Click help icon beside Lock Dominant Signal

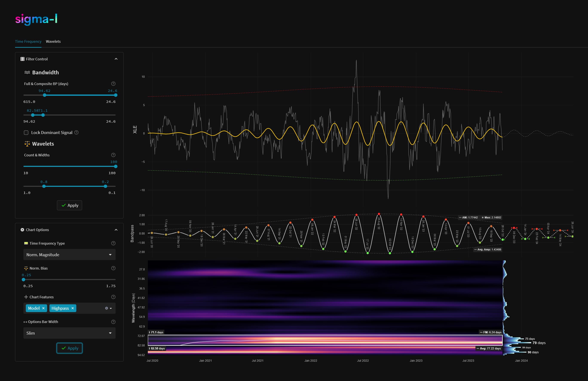[77, 133]
